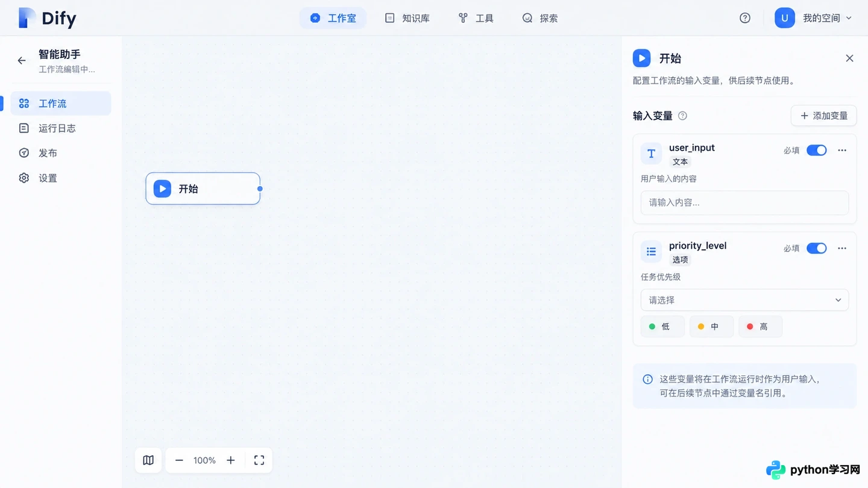Screen dimensions: 868x488
Task: Toggle 必填 switch for user_input
Action: point(817,150)
